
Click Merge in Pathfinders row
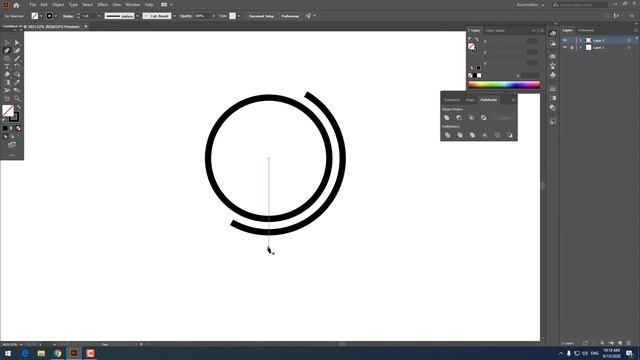[x=472, y=135]
